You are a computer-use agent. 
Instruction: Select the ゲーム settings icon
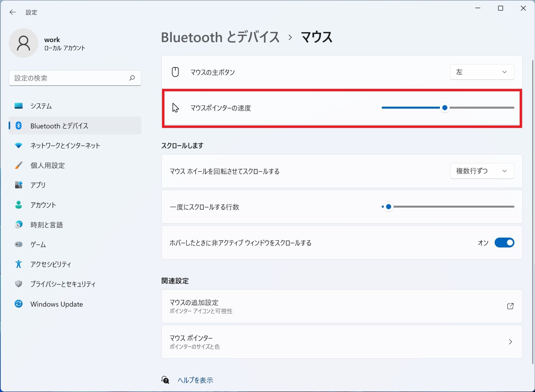coord(37,245)
